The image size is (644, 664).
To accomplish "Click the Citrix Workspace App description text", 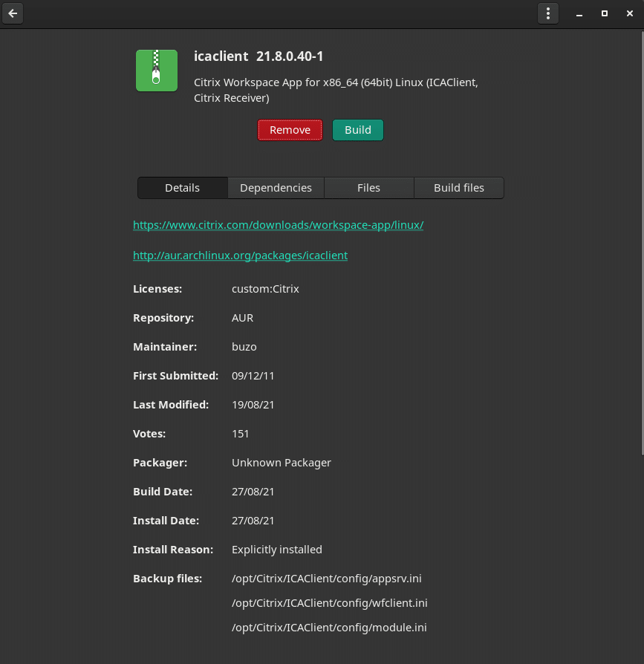I will (336, 90).
